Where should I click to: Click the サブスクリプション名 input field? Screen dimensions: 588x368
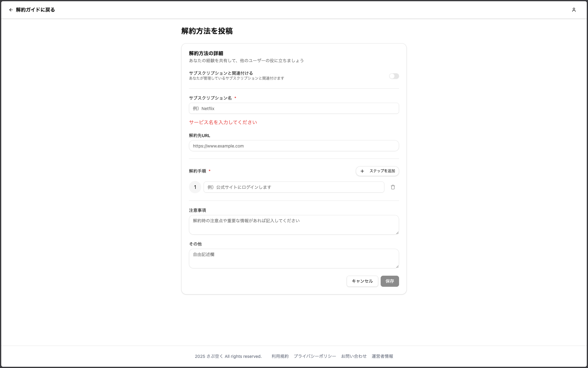pyautogui.click(x=293, y=108)
